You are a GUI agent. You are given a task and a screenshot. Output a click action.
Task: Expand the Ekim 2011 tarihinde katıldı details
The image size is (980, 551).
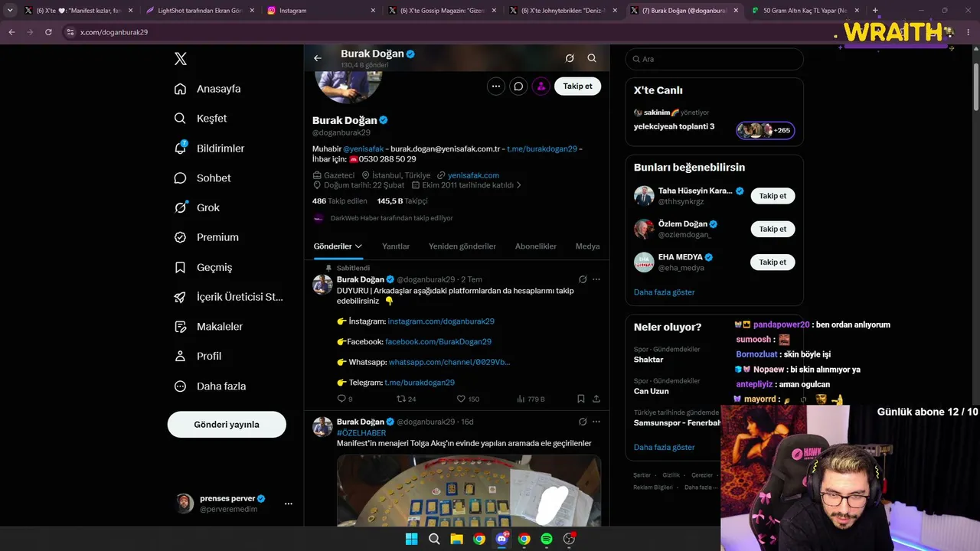(x=466, y=185)
